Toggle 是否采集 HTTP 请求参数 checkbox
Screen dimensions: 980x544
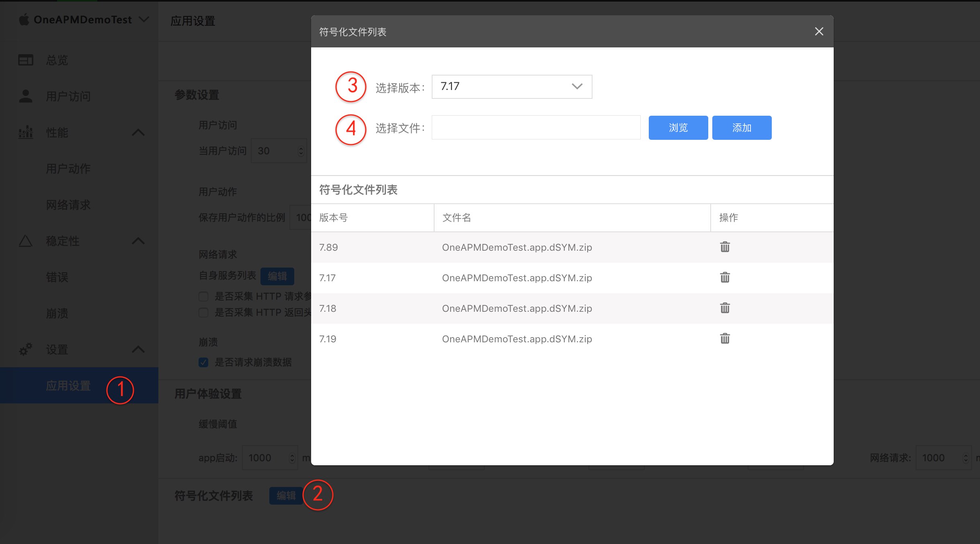203,297
